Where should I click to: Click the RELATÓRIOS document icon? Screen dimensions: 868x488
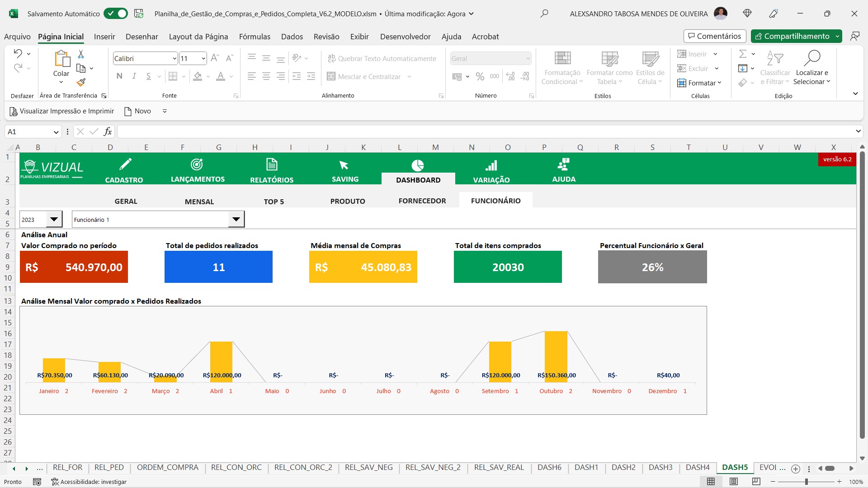tap(272, 164)
